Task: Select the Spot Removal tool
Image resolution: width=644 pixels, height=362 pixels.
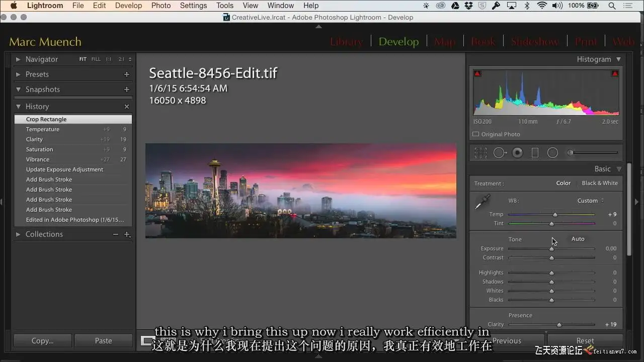Action: point(500,153)
